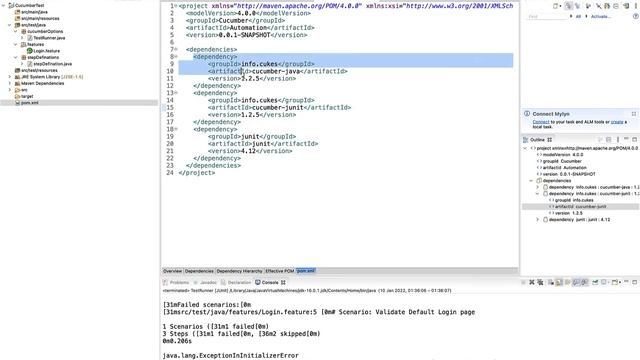
Task: Select pom.xml in Package Explorer
Action: coord(29,103)
